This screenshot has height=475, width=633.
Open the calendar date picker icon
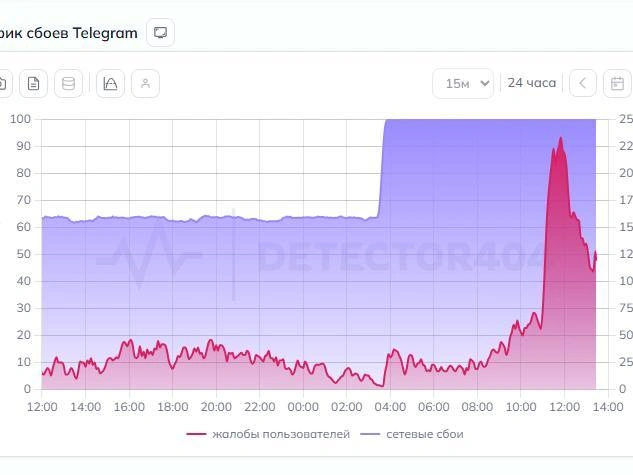(617, 84)
